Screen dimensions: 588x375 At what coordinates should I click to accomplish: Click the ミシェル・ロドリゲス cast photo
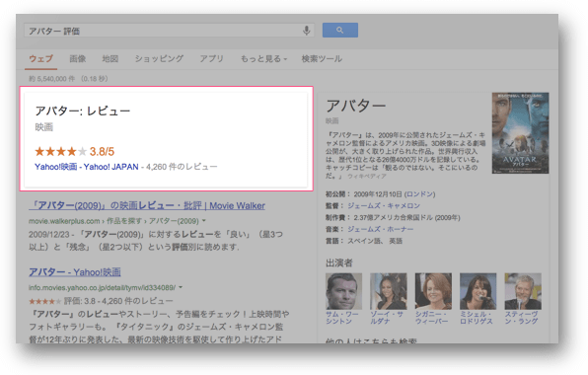[x=478, y=291]
